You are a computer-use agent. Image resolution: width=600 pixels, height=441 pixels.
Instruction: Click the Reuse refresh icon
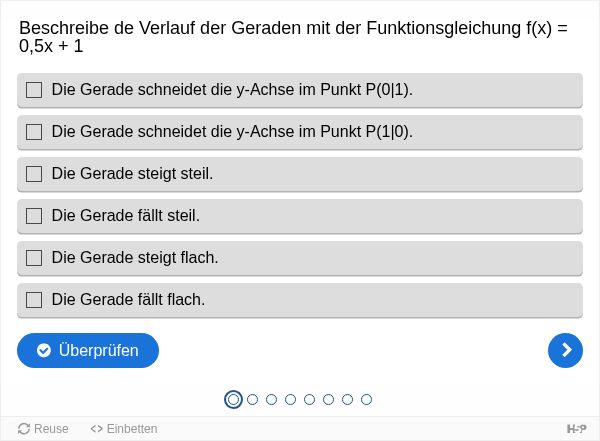pos(24,429)
